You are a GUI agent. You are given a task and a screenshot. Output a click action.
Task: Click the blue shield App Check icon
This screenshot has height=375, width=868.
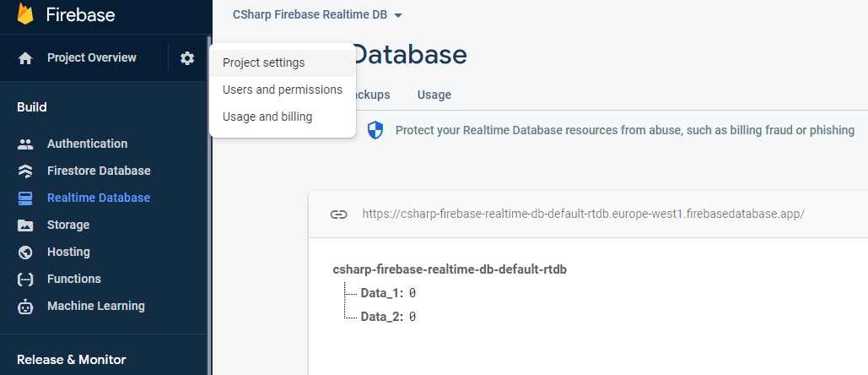tap(375, 130)
